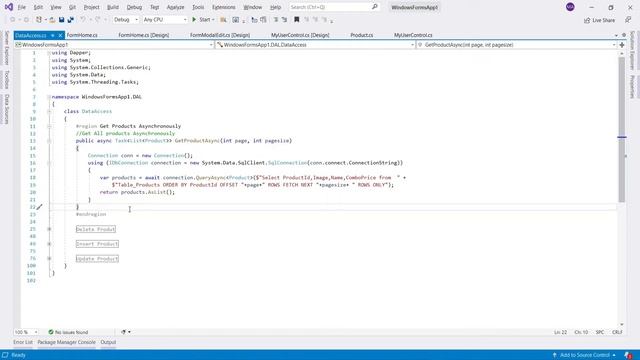Click the split editor plus icon
Viewport: 640px width, 360px height.
tap(622, 45)
